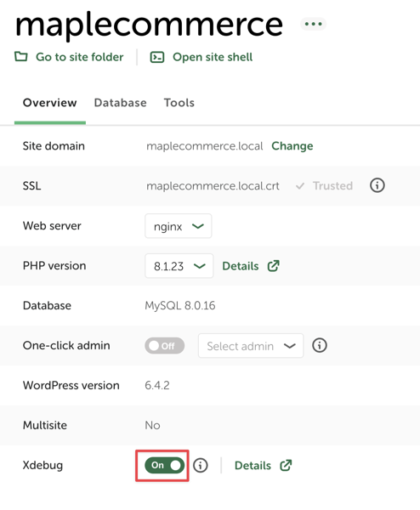
Task: Click the WordPress version 6.4.2 value
Action: coord(157,385)
